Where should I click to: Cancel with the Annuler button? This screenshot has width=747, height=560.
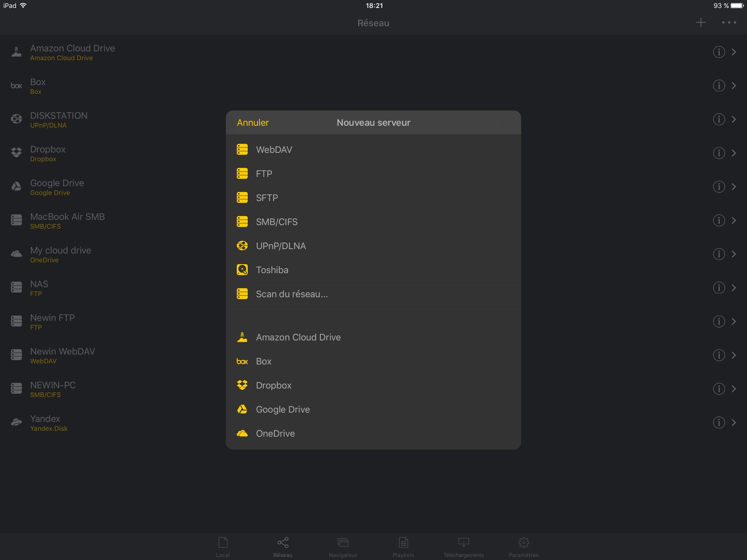click(253, 122)
